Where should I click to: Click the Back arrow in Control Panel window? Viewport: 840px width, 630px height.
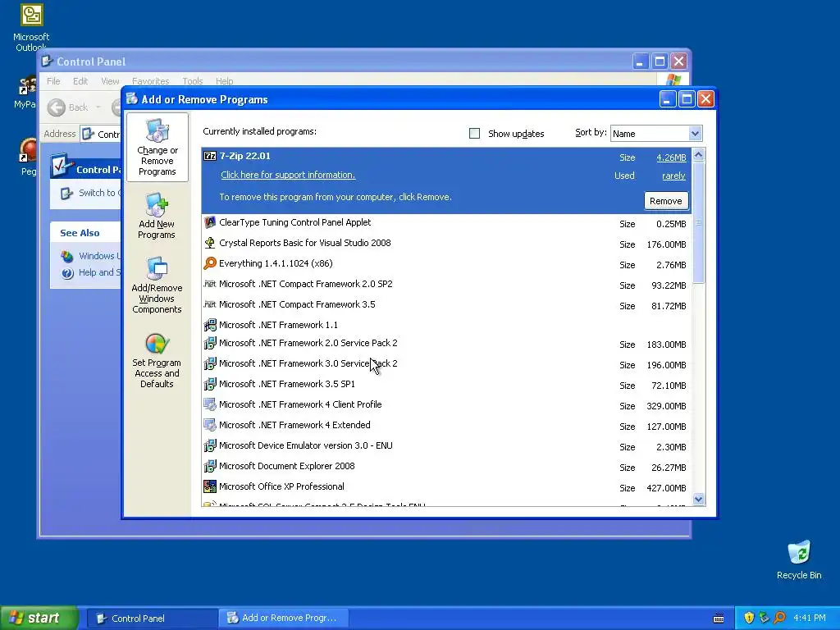[x=57, y=107]
